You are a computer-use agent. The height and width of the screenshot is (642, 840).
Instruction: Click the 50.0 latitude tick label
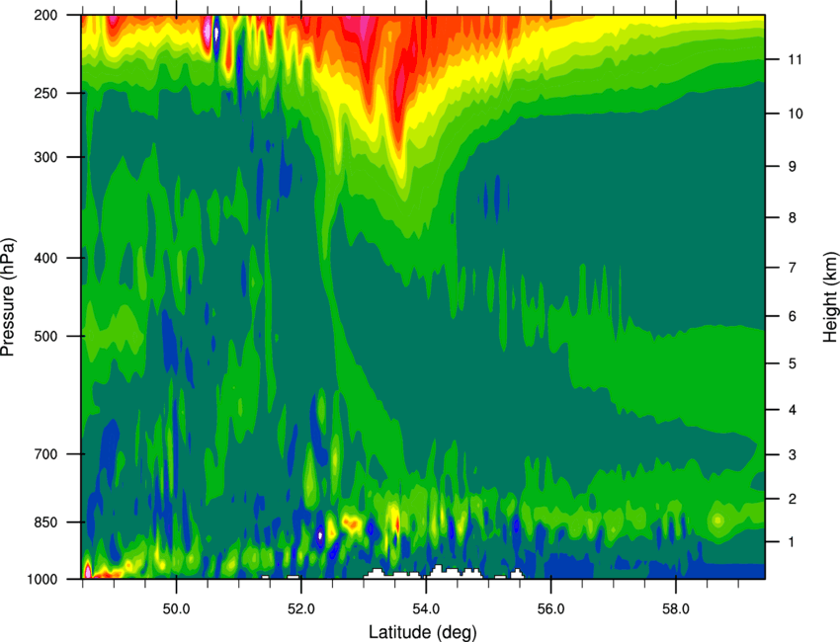pos(176,609)
